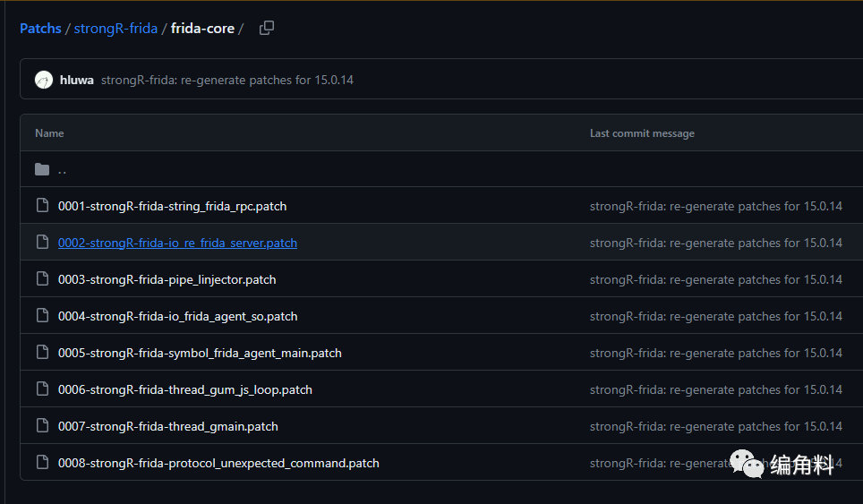
Task: Click file icon of 0004 io_frida_agent_so patch
Action: click(x=42, y=316)
